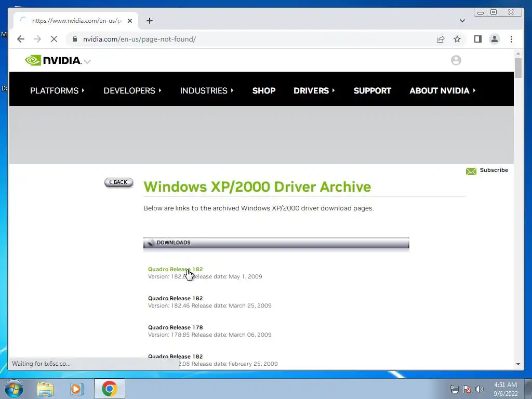The height and width of the screenshot is (399, 532).
Task: Click the Subscribe link
Action: click(x=494, y=170)
